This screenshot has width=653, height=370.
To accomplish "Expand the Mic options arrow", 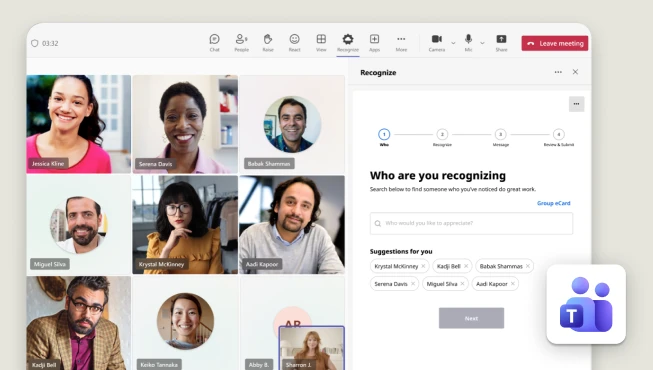I will point(482,43).
